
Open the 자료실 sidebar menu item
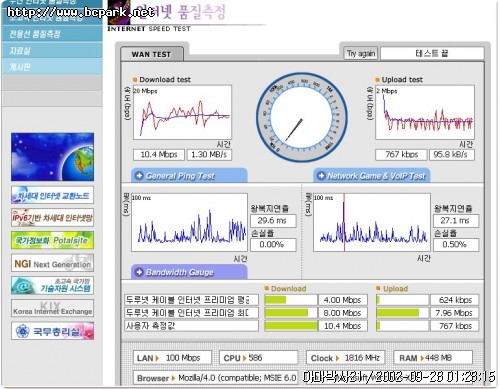coord(52,50)
